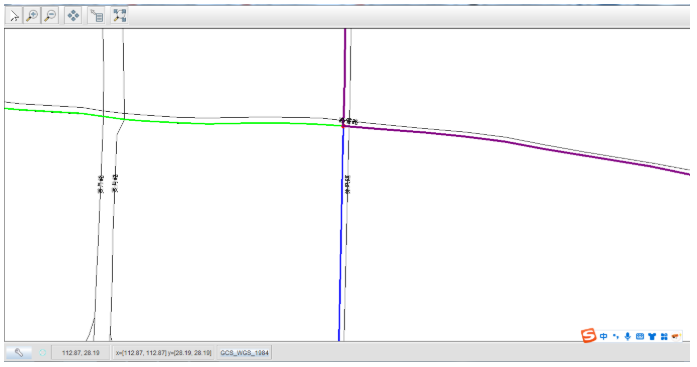Open the GCS_WGS_1984 CRS button
The image size is (697, 367).
[244, 353]
